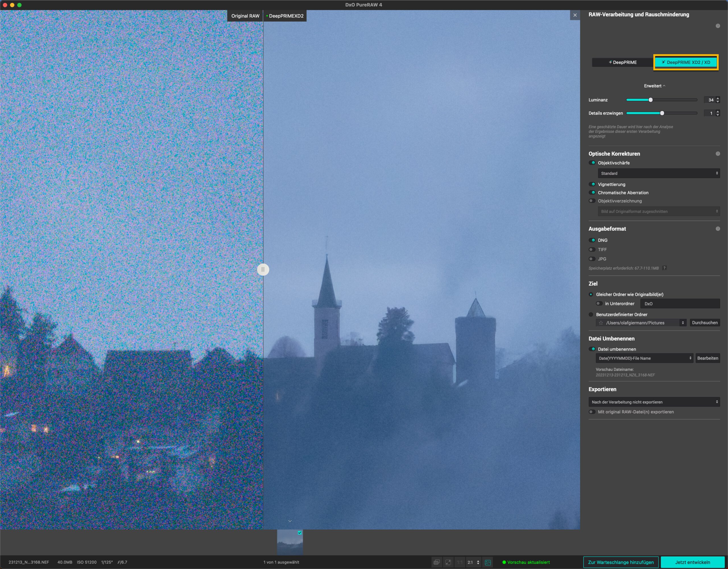This screenshot has height=569, width=728.
Task: Decrease Luminanz value with down arrow
Action: (718, 101)
